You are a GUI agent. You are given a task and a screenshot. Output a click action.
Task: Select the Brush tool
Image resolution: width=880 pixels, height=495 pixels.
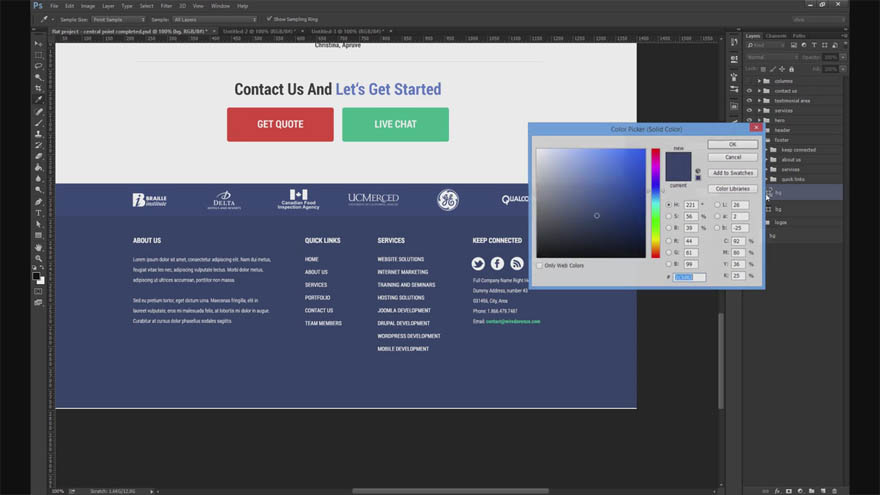38,123
